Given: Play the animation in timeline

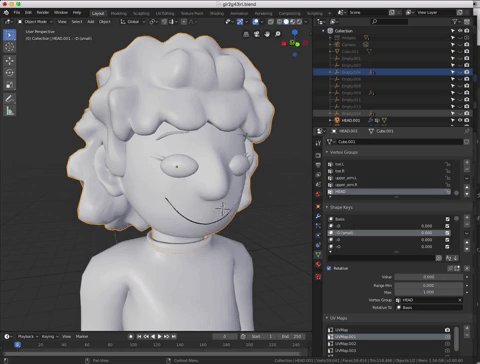Looking at the screenshot, I should pyautogui.click(x=159, y=336).
